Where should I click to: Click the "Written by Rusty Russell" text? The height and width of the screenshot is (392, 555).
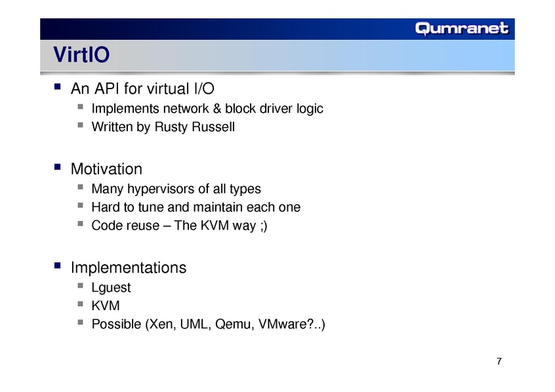point(163,127)
